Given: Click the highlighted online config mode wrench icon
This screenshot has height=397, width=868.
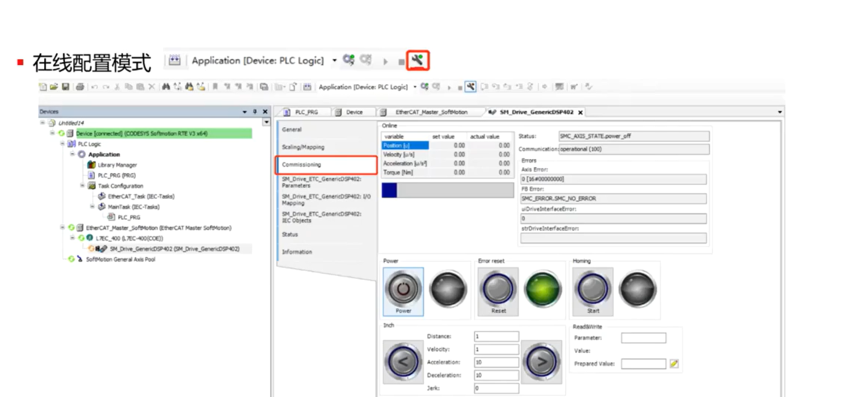Looking at the screenshot, I should click(417, 60).
